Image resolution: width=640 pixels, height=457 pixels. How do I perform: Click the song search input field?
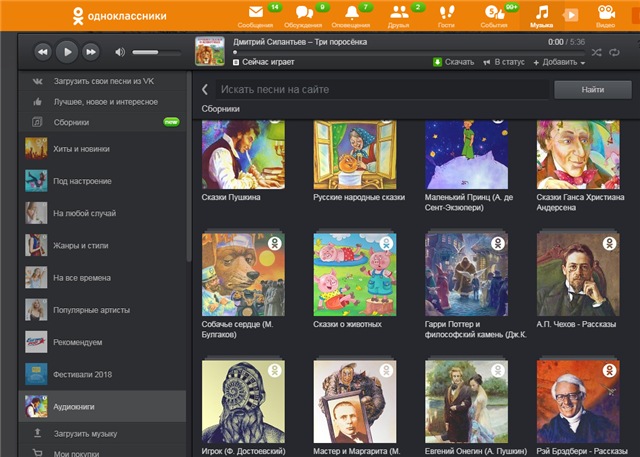pyautogui.click(x=380, y=90)
